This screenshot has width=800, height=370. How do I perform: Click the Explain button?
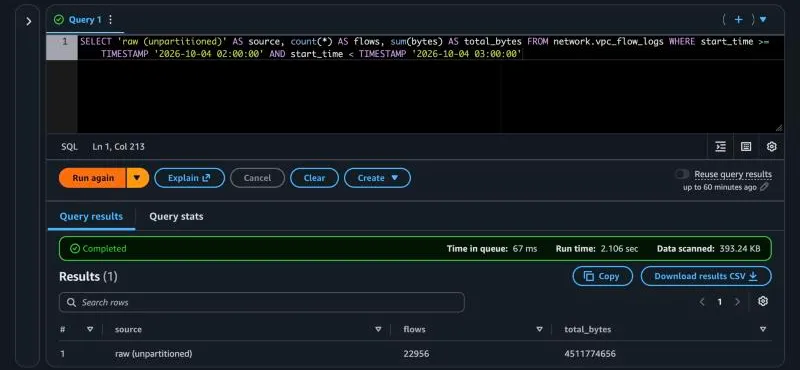click(189, 178)
